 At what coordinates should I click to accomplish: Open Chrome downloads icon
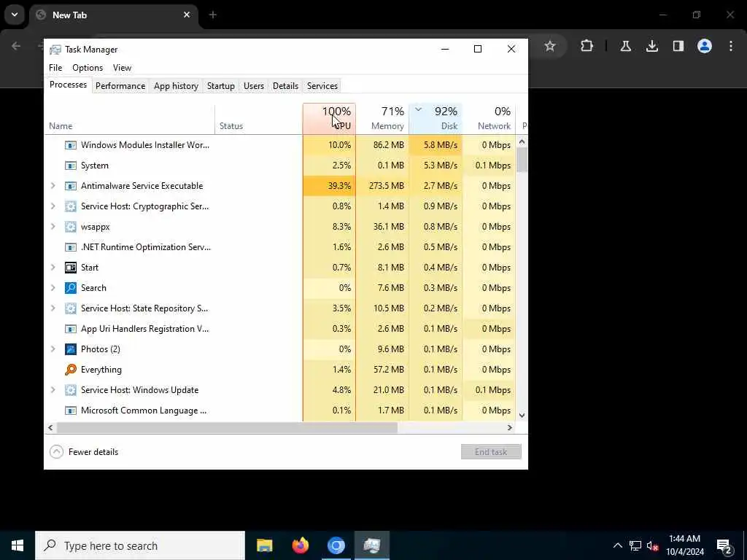point(652,46)
